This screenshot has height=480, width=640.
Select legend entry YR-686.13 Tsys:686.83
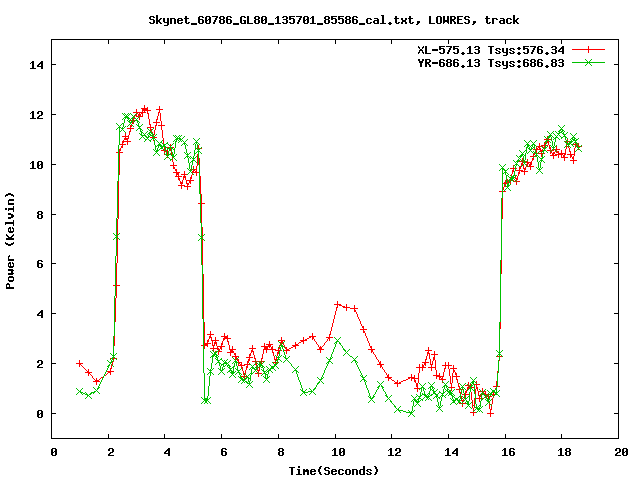491,63
